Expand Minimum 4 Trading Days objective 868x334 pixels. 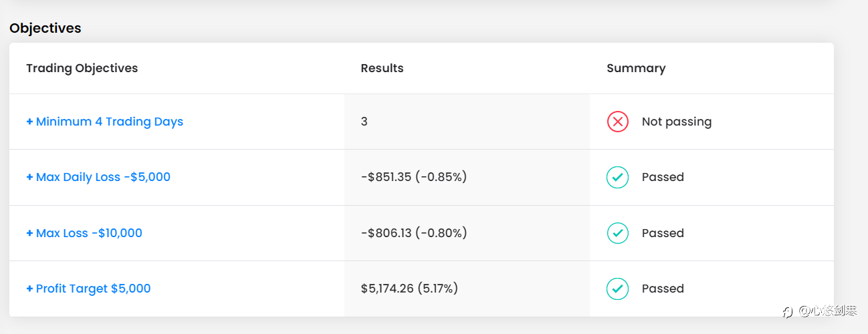coord(104,122)
